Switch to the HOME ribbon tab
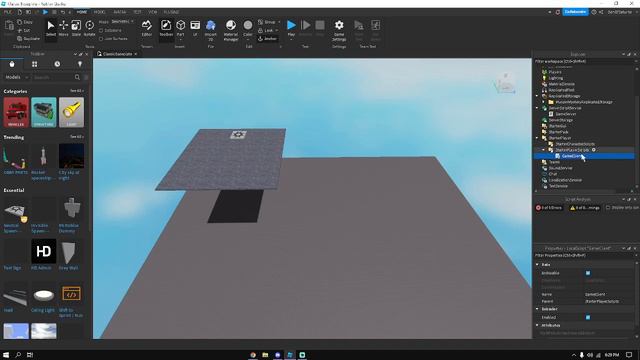This screenshot has width=640, height=360. tap(82, 12)
